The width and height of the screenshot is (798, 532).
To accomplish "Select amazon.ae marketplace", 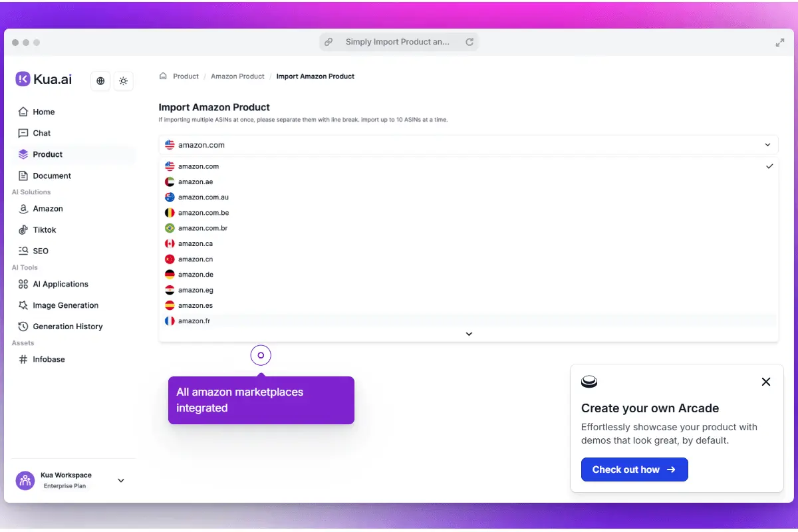I will click(x=468, y=182).
